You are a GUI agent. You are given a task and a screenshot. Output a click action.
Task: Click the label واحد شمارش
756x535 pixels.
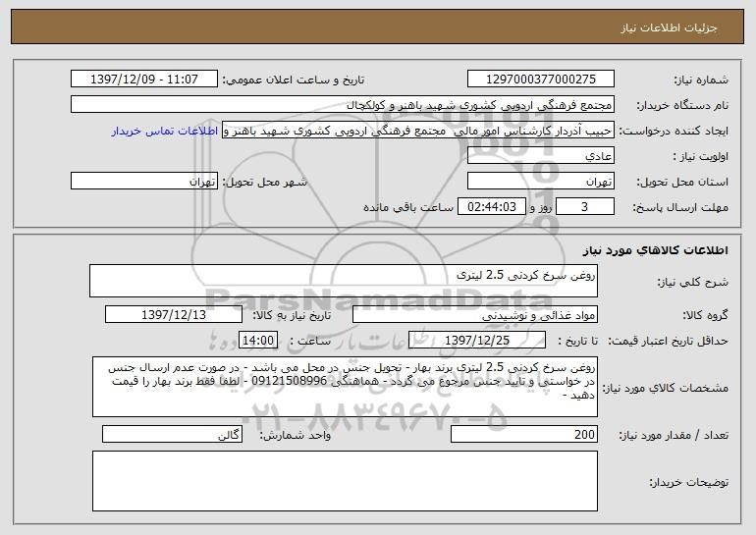296,435
